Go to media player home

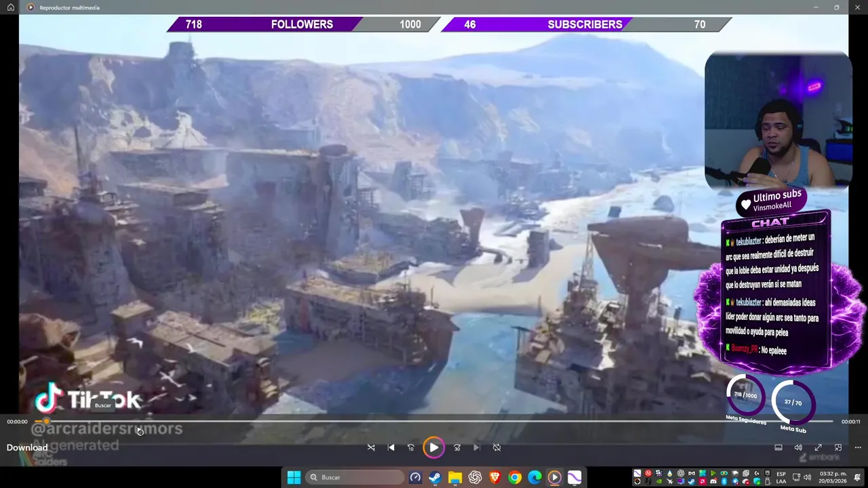pyautogui.click(x=11, y=7)
